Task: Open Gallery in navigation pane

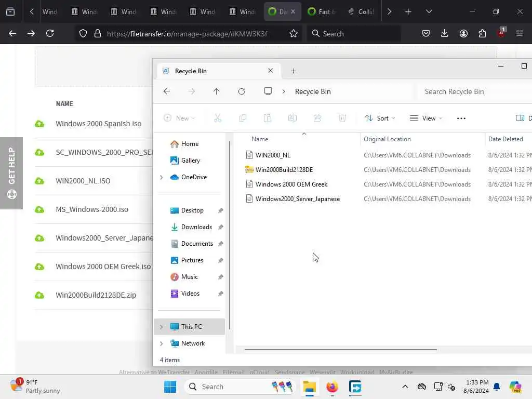Action: click(190, 161)
